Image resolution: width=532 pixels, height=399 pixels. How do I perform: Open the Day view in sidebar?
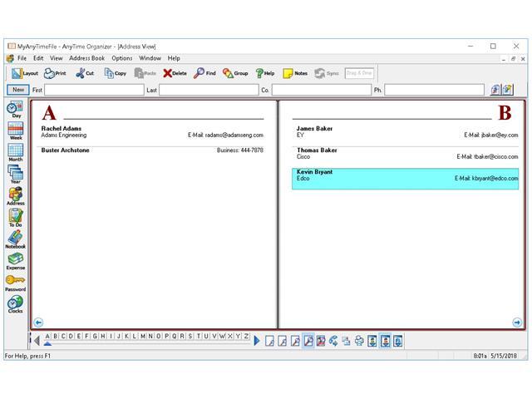point(15,110)
